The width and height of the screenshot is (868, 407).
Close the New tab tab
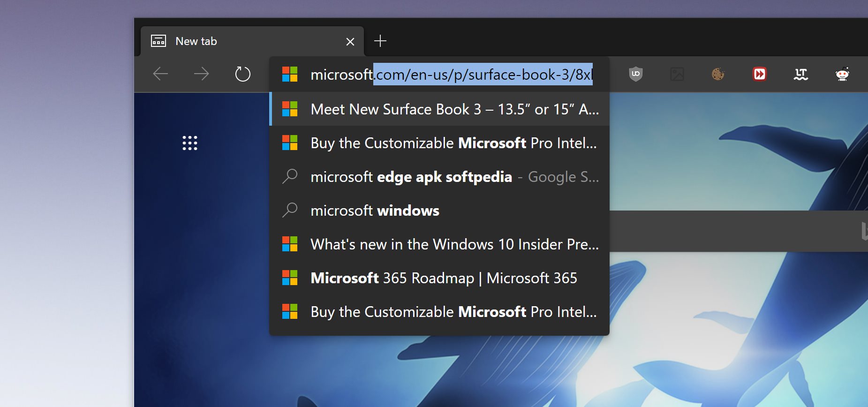coord(350,42)
